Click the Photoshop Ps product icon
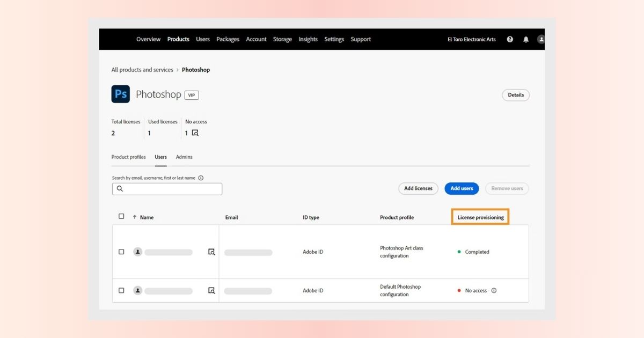This screenshot has width=644, height=338. click(121, 94)
